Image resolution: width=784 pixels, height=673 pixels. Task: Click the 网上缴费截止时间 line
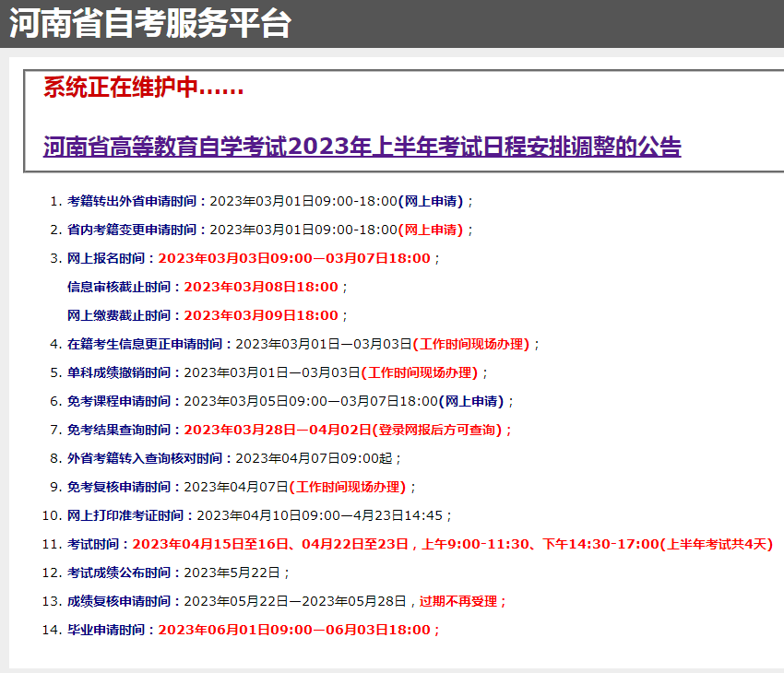coord(203,315)
